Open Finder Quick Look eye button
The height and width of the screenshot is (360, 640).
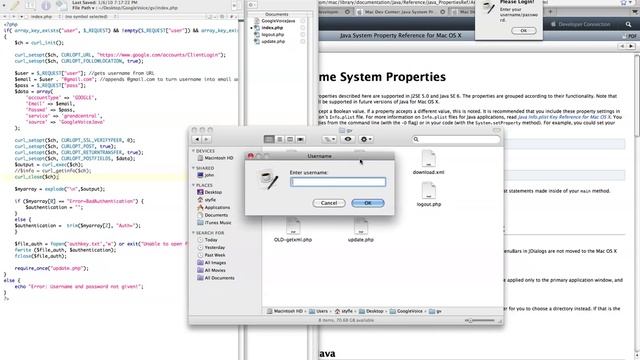(x=348, y=139)
